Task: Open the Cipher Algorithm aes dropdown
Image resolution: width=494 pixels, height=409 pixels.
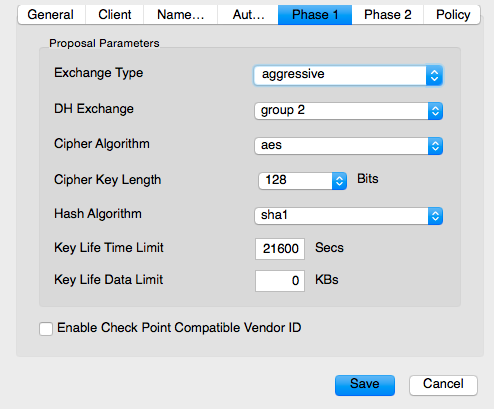Action: 348,146
